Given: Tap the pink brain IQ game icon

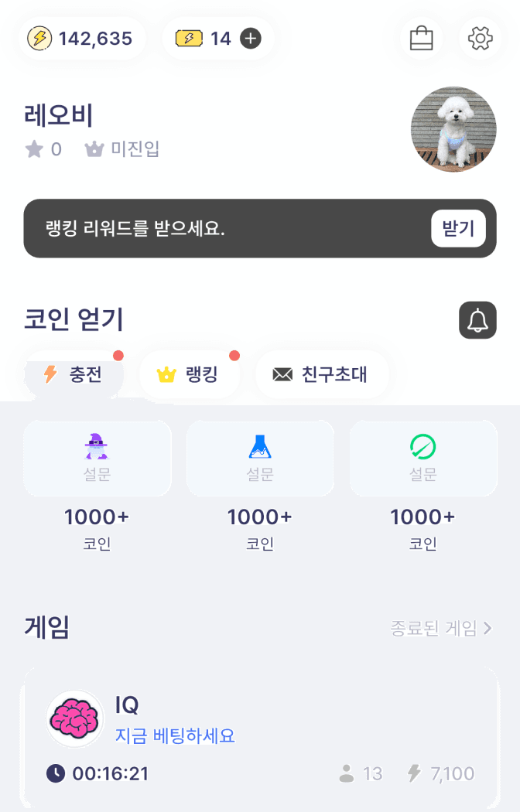Looking at the screenshot, I should click(74, 718).
